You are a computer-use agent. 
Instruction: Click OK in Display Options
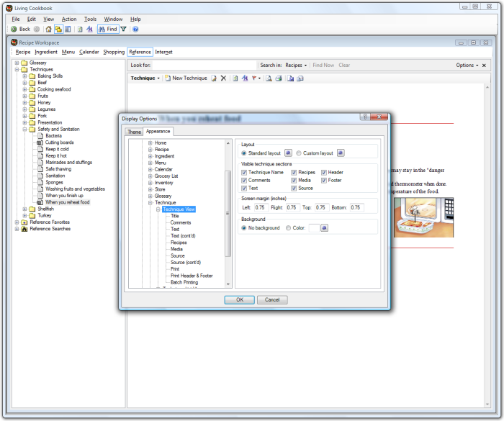[x=240, y=300]
